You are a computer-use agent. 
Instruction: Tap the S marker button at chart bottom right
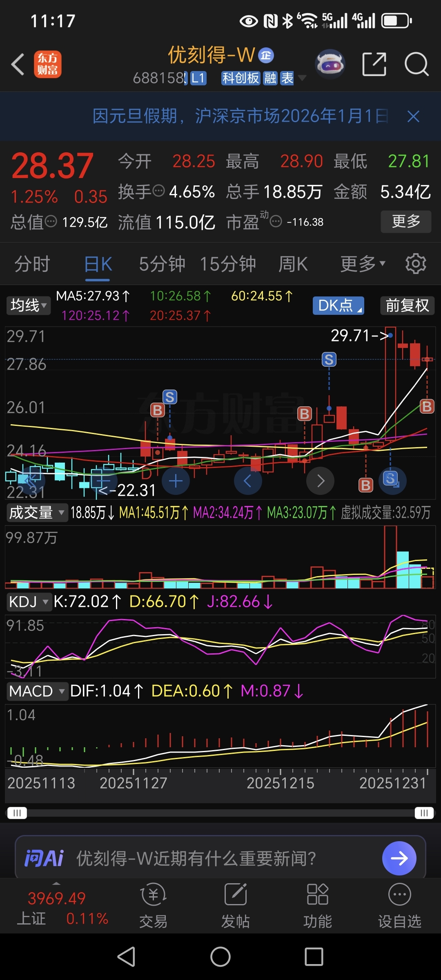click(392, 480)
